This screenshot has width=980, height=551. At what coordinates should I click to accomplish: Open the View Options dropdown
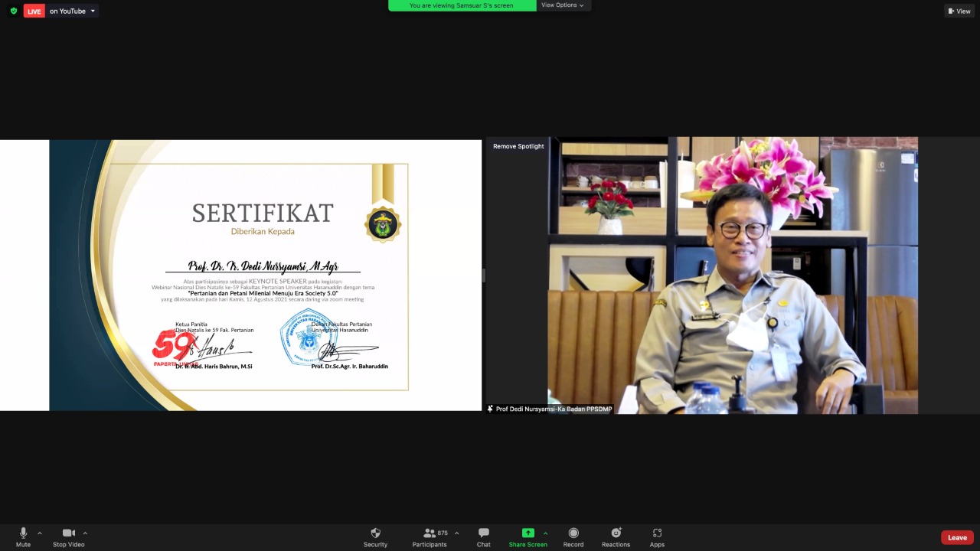(x=563, y=5)
